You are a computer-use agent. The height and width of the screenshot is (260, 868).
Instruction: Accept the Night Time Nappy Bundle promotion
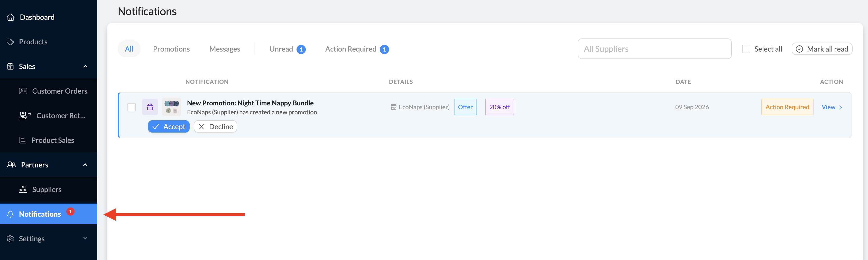(169, 126)
